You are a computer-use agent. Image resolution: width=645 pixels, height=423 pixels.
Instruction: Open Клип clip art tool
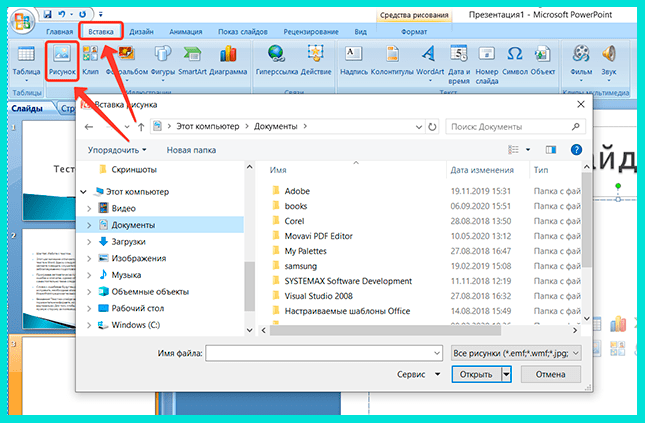(90, 60)
